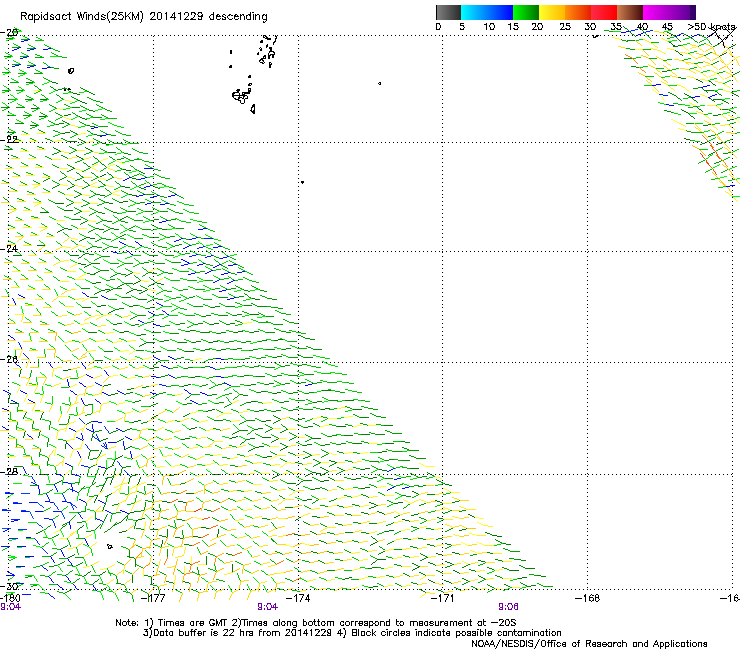Click the '25' legend scale label
The image size is (740, 650).
(565, 27)
